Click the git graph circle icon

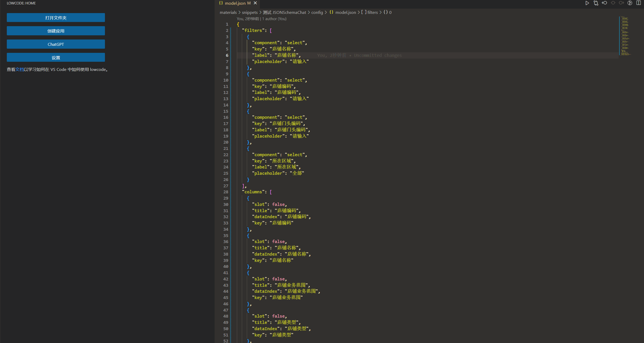[x=630, y=3]
